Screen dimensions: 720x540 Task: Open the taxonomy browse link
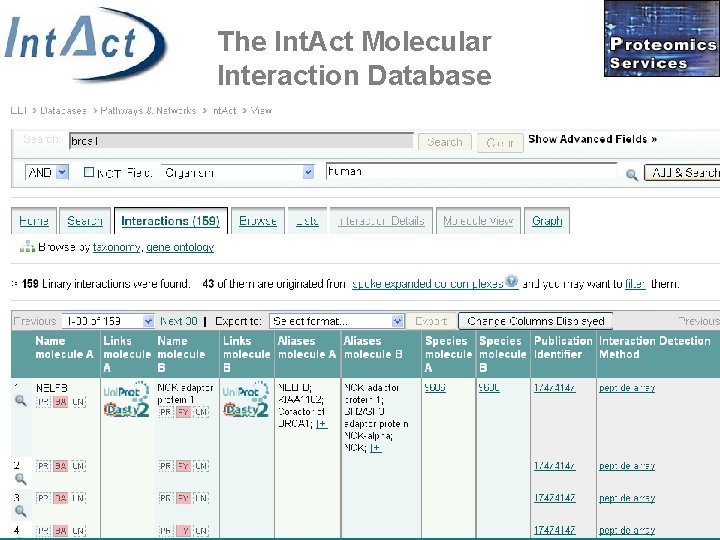pos(117,247)
